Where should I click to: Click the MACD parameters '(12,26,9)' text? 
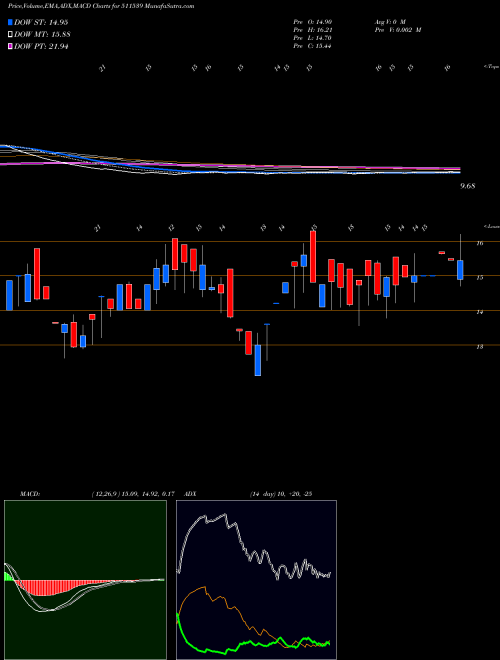click(x=105, y=494)
